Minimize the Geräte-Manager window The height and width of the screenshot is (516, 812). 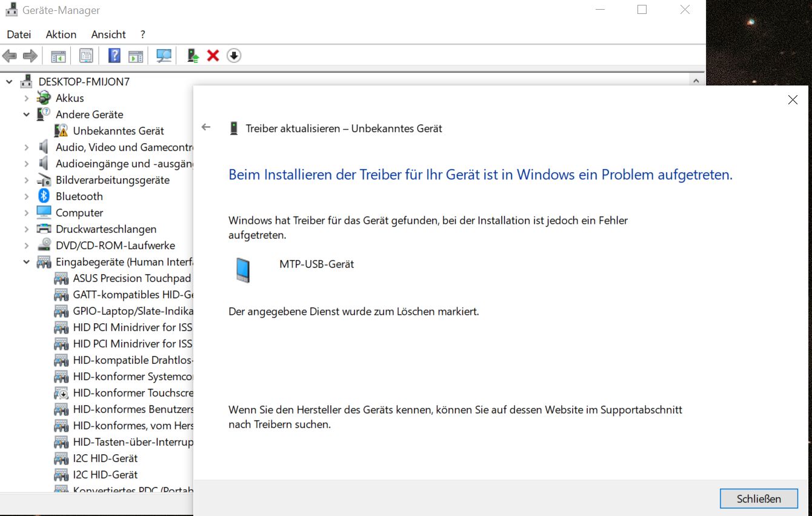(600, 10)
